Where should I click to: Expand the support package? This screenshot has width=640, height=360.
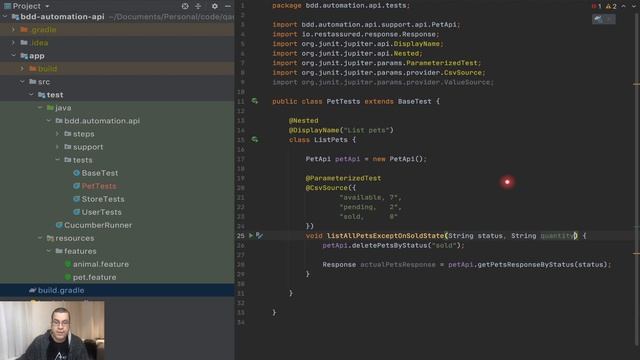58,147
